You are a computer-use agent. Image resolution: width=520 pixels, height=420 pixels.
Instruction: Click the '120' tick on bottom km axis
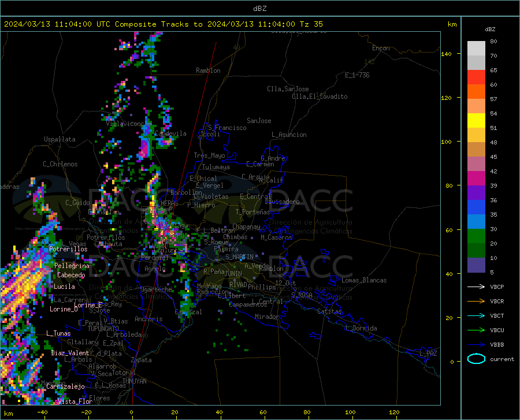click(x=394, y=412)
